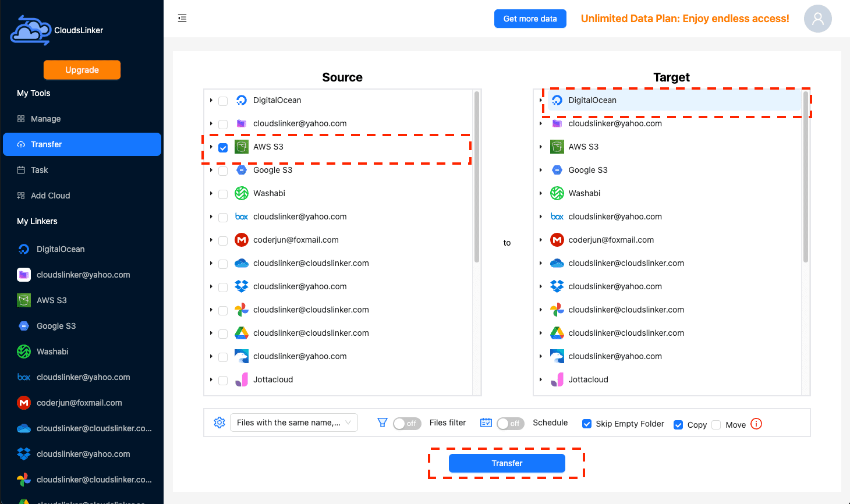Click the box icon in My Linkers sidebar
Screen dimensions: 850x504
coord(24,377)
